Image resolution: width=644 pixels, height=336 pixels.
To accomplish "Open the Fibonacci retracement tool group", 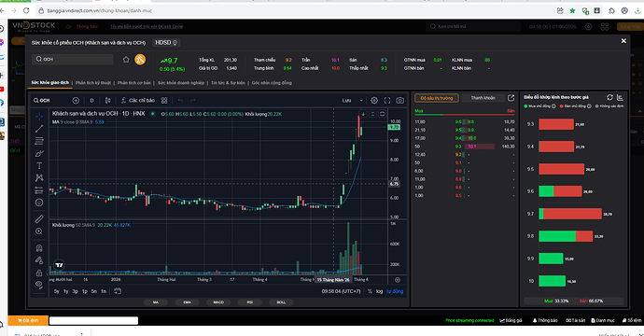I will coord(39,141).
